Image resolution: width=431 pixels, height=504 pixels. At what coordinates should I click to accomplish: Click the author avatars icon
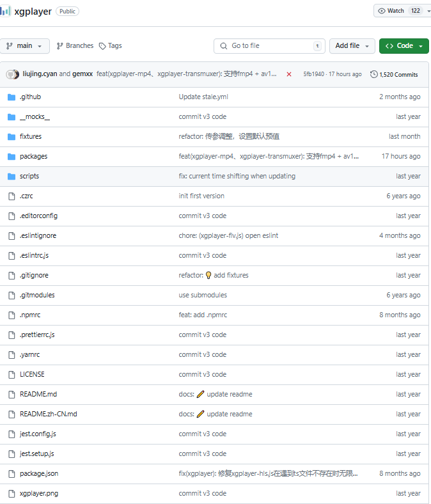(13, 75)
